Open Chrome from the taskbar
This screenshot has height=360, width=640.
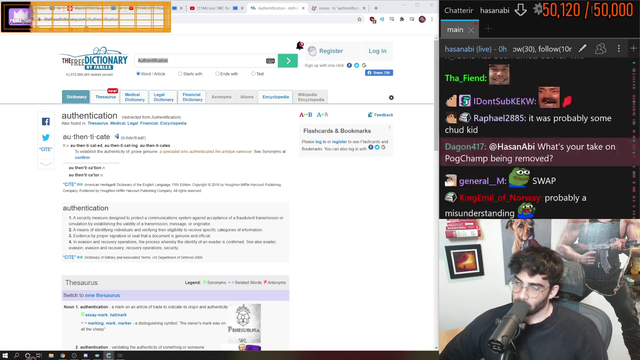pyautogui.click(x=62, y=356)
